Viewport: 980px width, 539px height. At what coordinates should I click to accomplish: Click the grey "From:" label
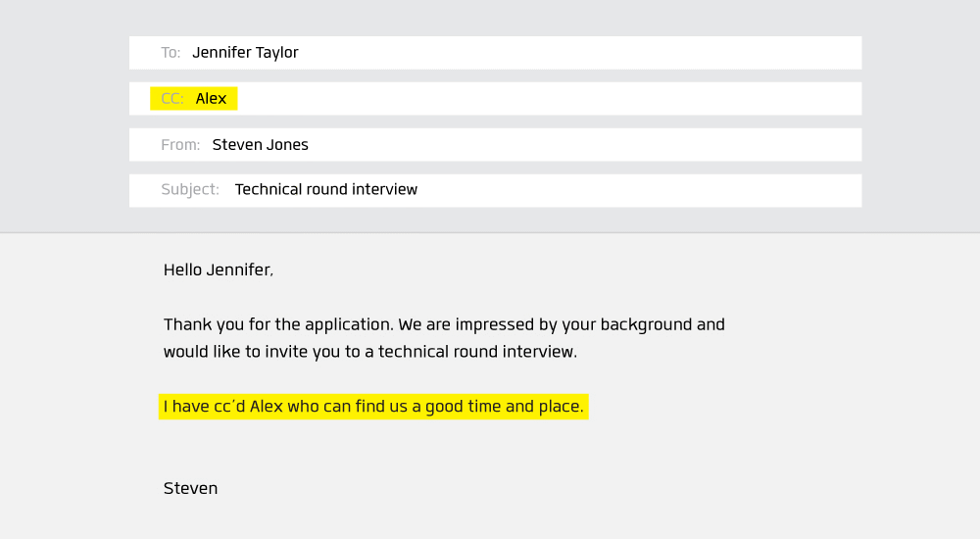click(180, 144)
